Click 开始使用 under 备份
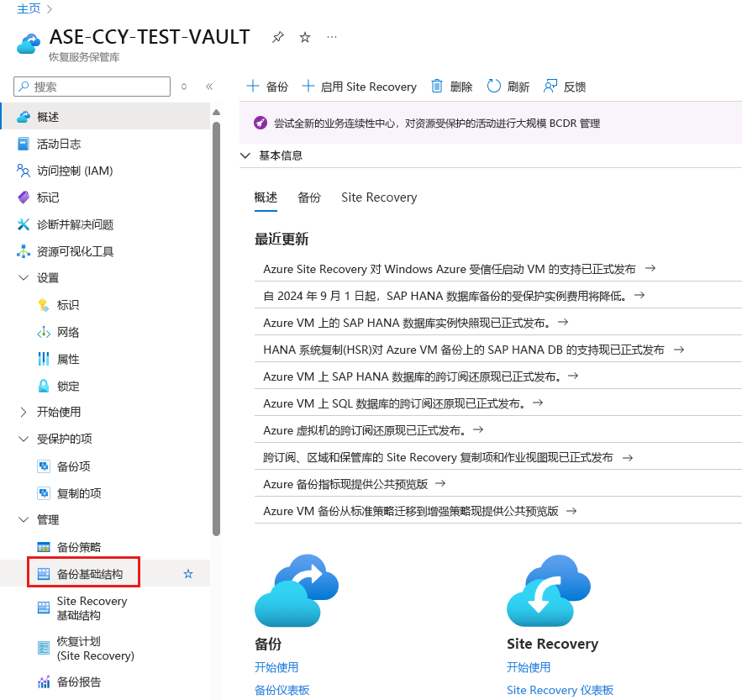This screenshot has height=700, width=742. [276, 667]
